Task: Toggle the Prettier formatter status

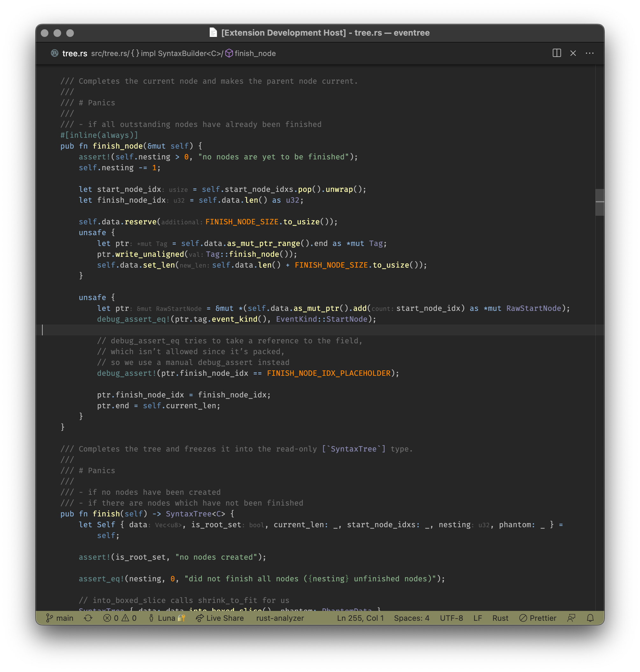Action: pyautogui.click(x=538, y=618)
